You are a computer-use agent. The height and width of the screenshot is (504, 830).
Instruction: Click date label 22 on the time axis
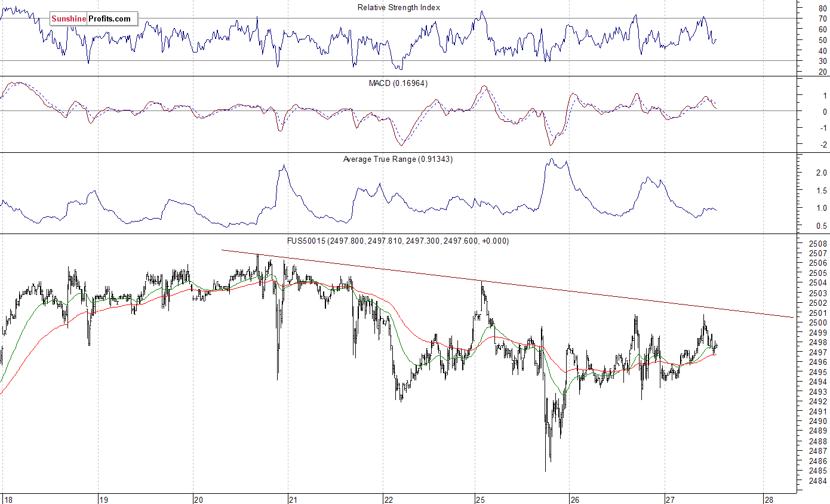coord(388,499)
